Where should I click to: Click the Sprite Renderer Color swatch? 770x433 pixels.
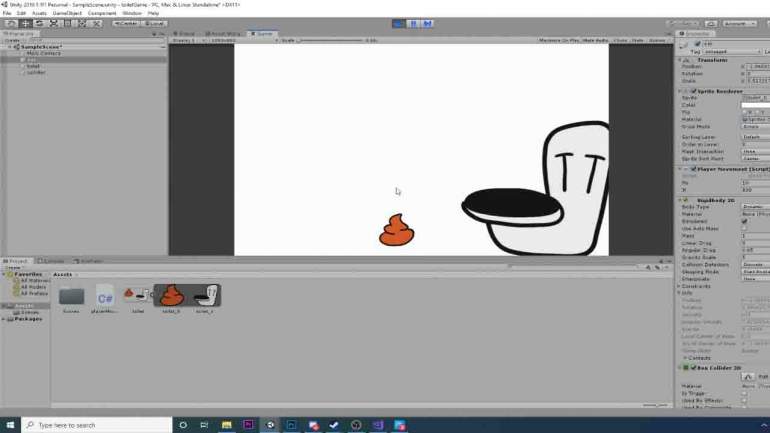pos(755,105)
